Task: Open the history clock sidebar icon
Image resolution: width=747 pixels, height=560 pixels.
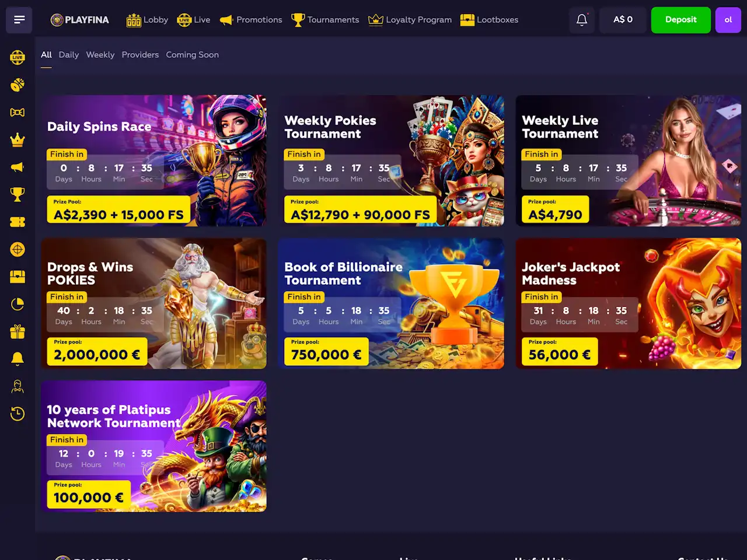Action: [18, 414]
